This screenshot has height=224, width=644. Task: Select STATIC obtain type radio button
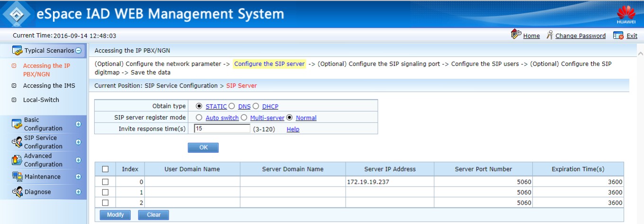[199, 106]
